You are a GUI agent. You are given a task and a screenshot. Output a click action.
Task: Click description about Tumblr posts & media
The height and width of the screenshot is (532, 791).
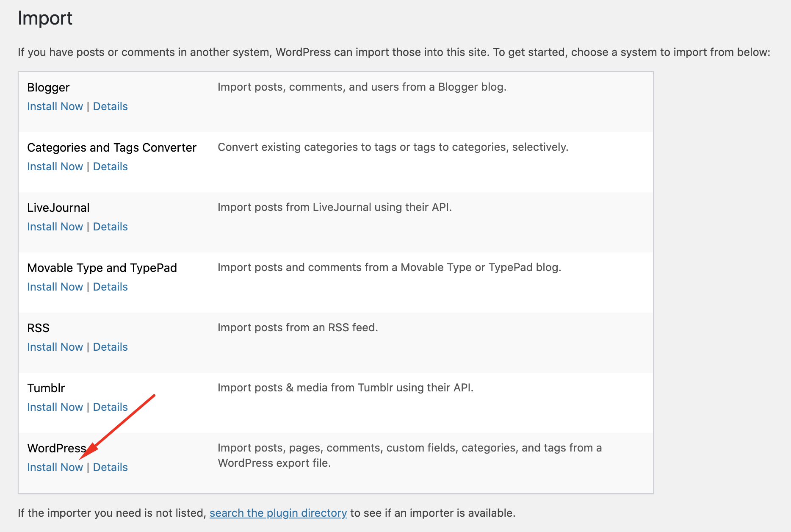[x=346, y=388]
